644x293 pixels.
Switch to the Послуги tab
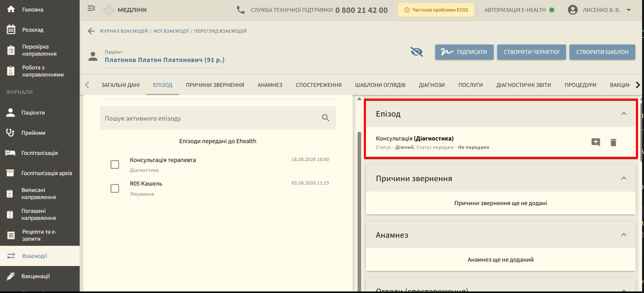click(471, 85)
